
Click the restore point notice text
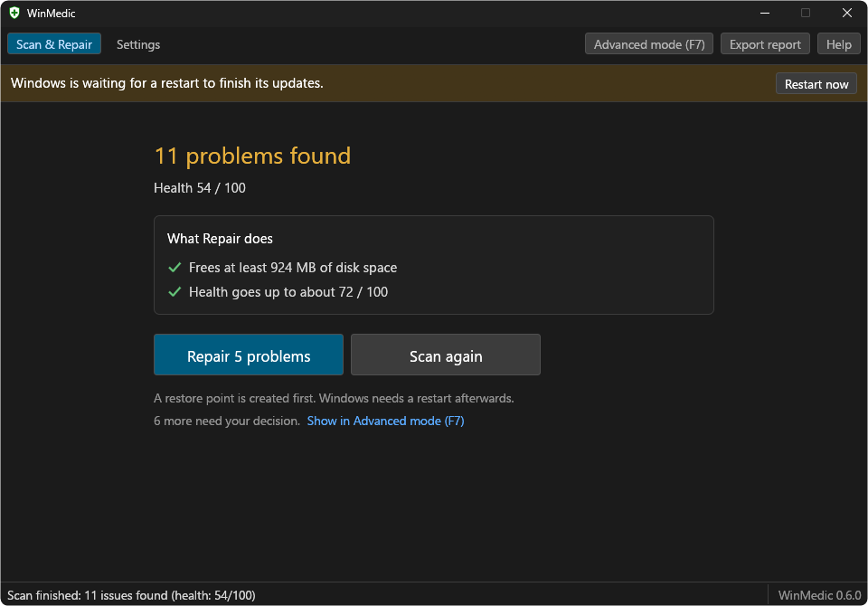click(334, 398)
